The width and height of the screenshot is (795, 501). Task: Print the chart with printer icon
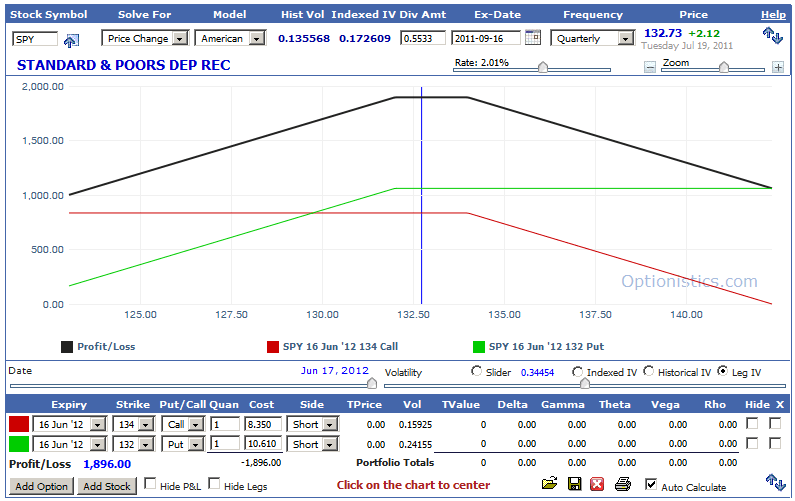click(x=623, y=484)
